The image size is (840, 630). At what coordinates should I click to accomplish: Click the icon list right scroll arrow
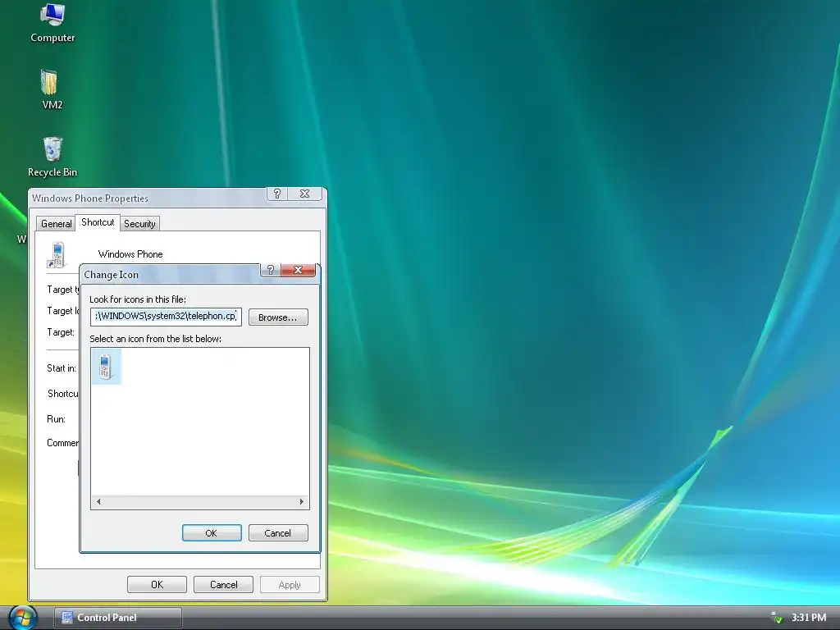302,501
